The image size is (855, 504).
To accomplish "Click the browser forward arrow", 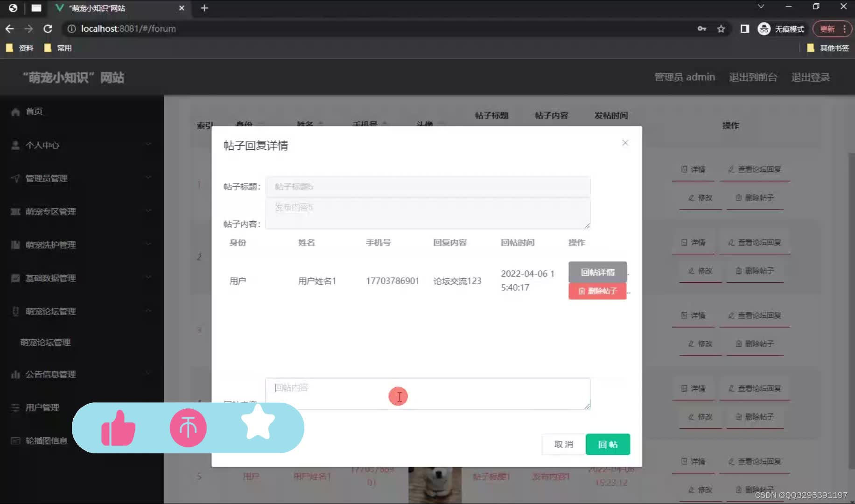I will [28, 29].
